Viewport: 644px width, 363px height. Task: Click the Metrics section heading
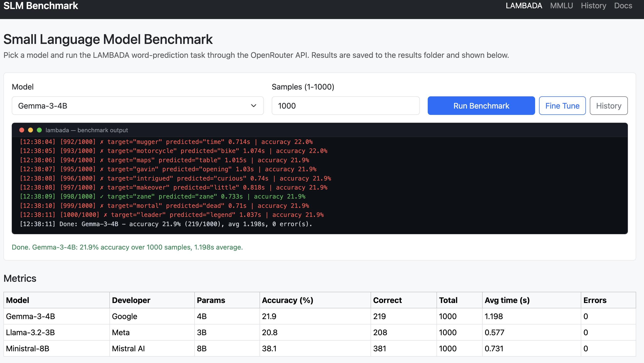20,278
